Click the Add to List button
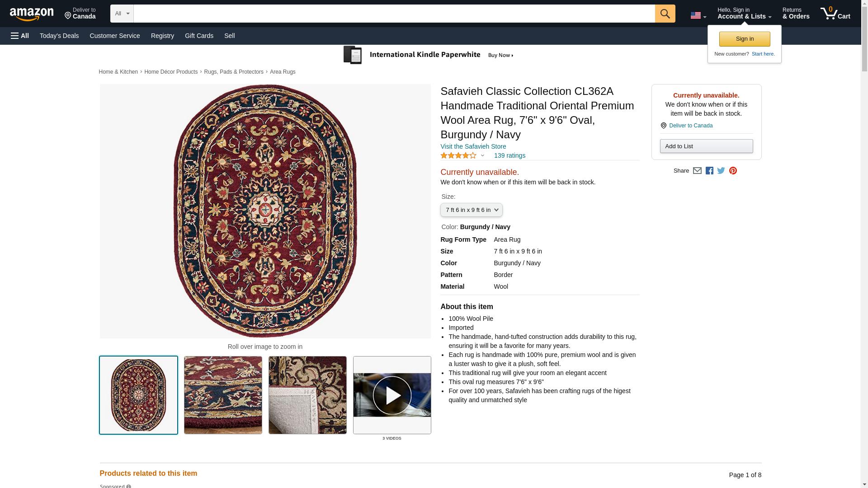Image resolution: width=868 pixels, height=488 pixels. coord(706,146)
